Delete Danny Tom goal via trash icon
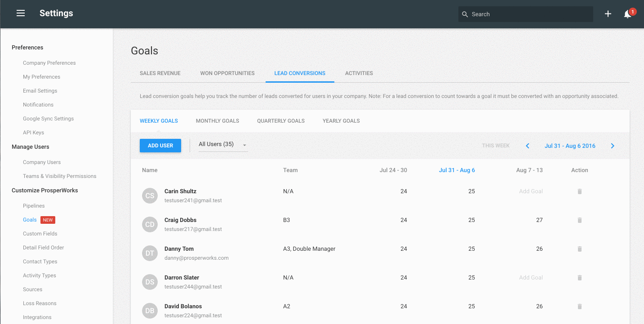Screen dimensions: 644x324 pyautogui.click(x=580, y=249)
